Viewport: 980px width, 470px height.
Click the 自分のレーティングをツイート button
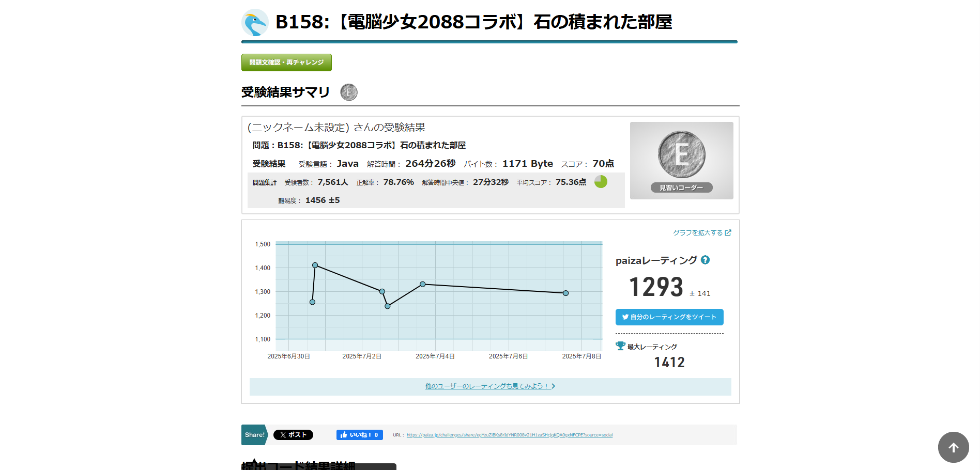tap(669, 317)
